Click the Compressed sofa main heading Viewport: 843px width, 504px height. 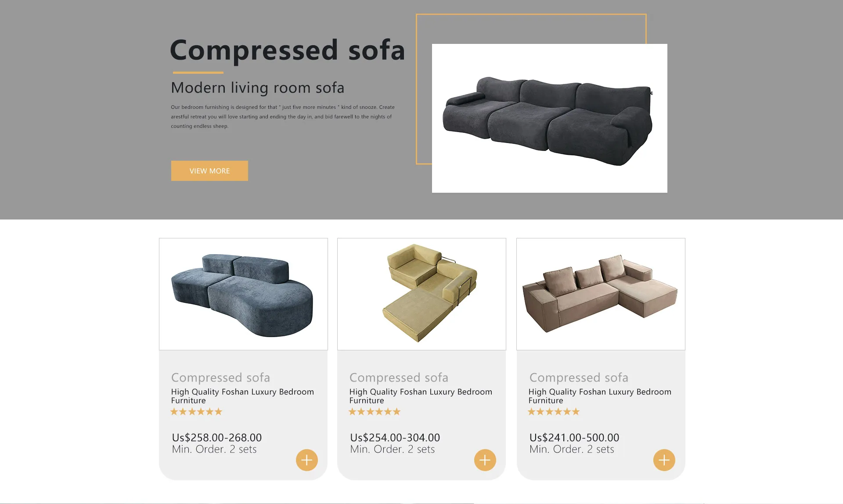point(287,50)
